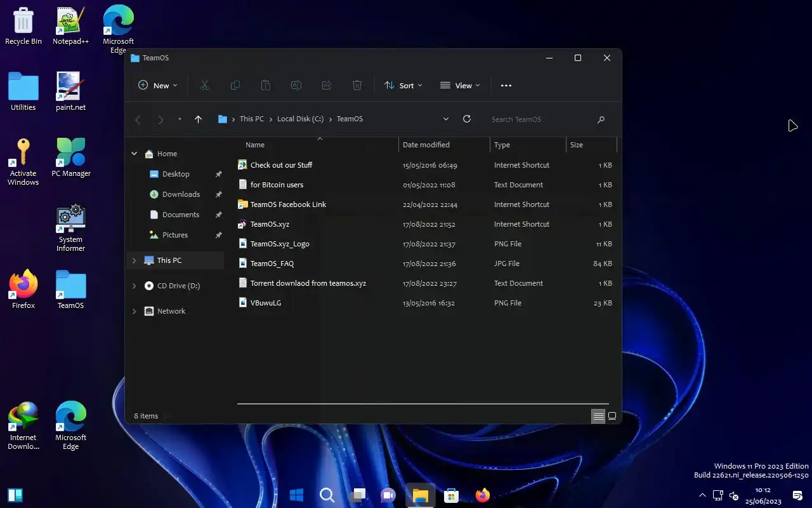Open paint.net desktop shortcut
This screenshot has width=812, height=508.
[x=70, y=91]
